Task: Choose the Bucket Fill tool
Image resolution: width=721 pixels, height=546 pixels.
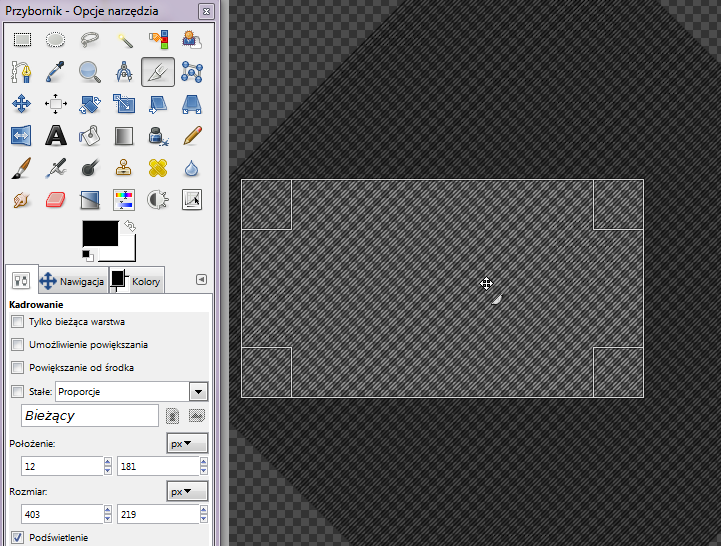Action: pyautogui.click(x=90, y=135)
